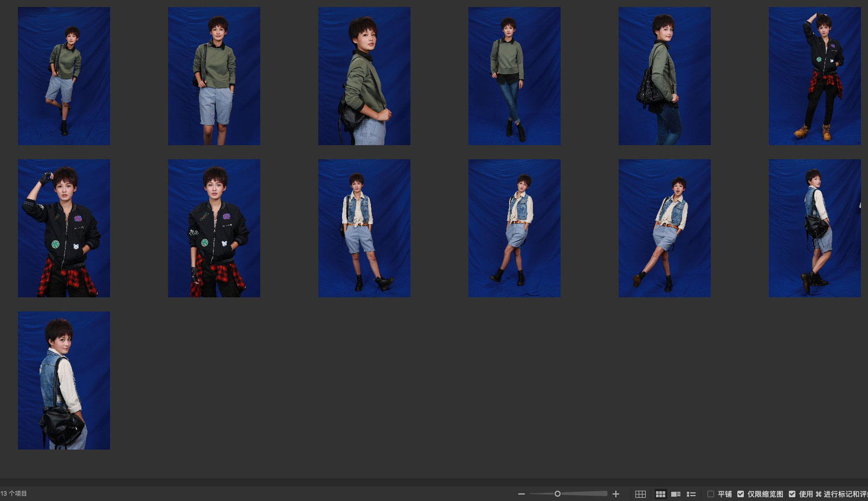
Task: Click the plus icon to enlarge thumbnails
Action: click(615, 494)
